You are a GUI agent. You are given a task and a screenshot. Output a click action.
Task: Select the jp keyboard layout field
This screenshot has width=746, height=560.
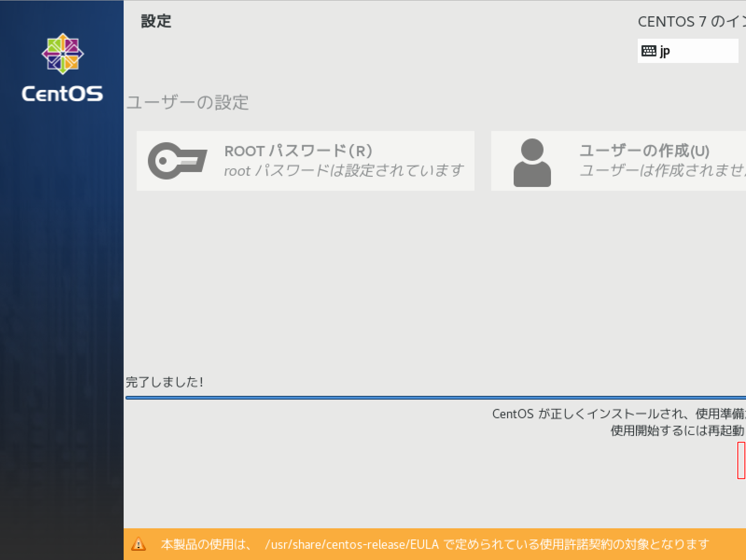(x=688, y=51)
